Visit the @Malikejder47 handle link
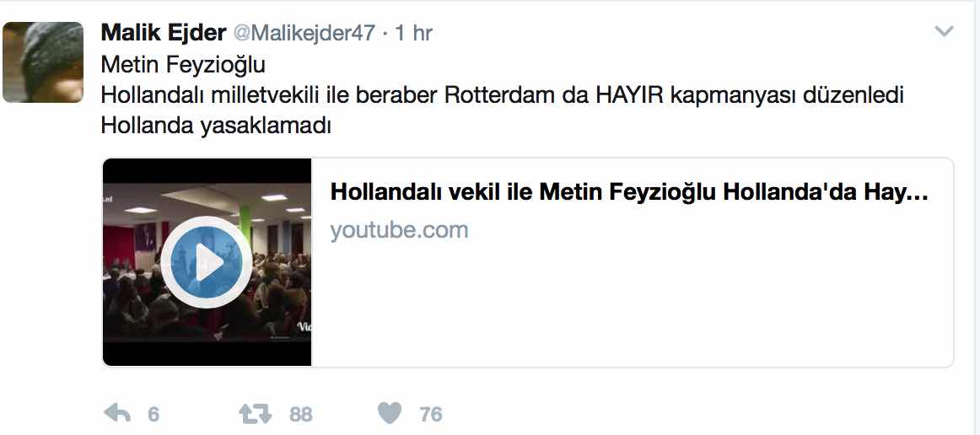 pos(304,33)
